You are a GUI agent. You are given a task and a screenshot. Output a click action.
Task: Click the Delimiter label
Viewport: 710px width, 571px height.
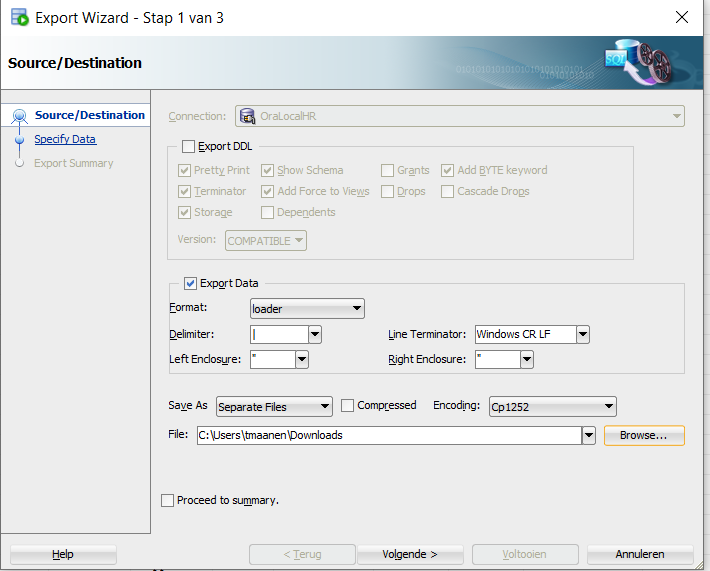coord(192,334)
